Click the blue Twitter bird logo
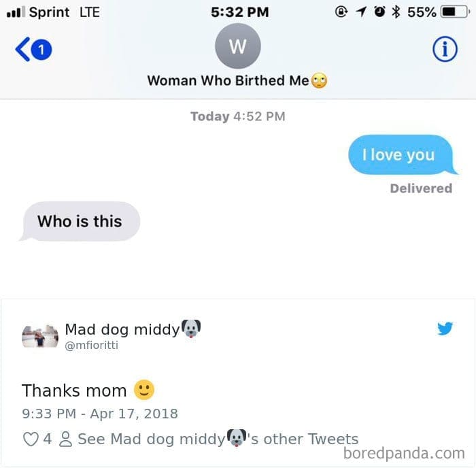This screenshot has width=476, height=468. click(445, 329)
